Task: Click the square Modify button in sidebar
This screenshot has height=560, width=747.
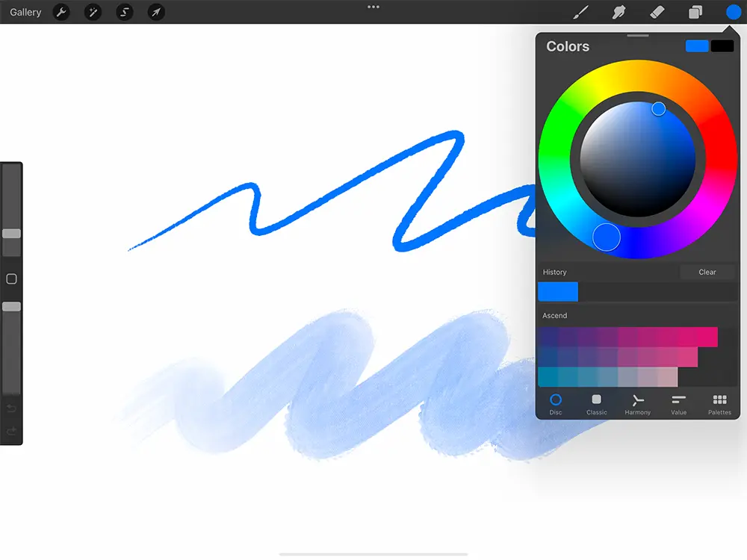Action: (11, 279)
